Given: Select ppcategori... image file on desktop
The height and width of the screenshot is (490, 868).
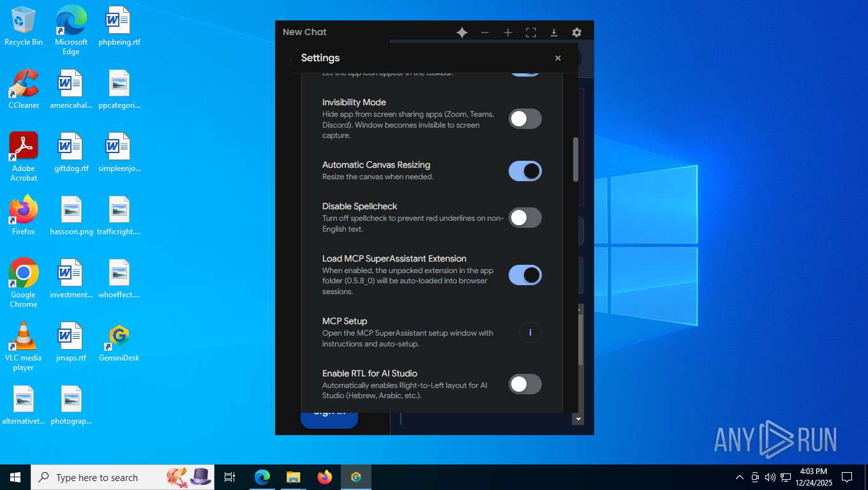Looking at the screenshot, I should point(119,89).
